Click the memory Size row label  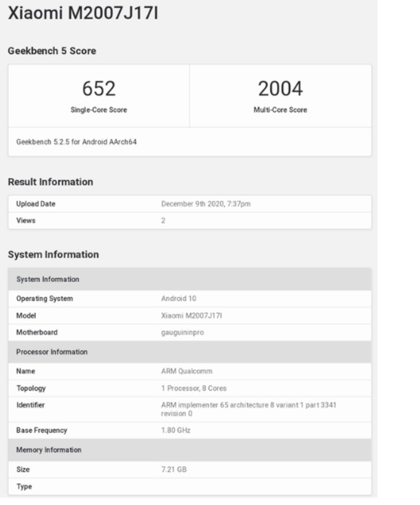coord(23,469)
